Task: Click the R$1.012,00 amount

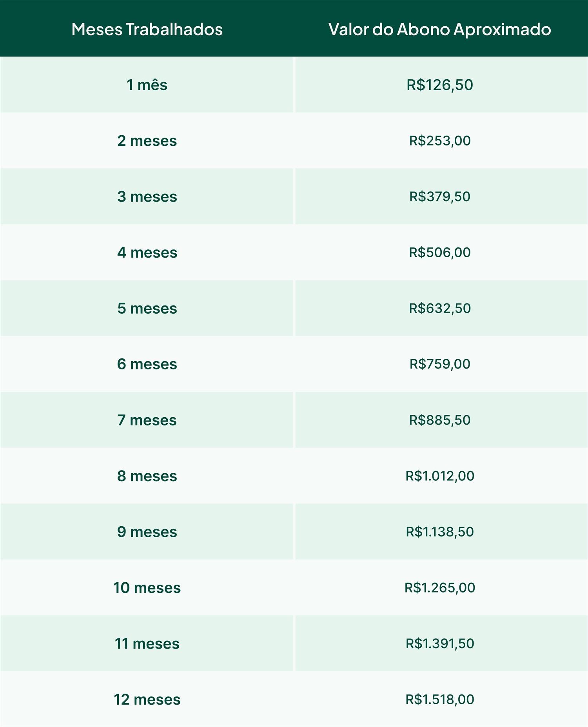Action: pos(439,476)
